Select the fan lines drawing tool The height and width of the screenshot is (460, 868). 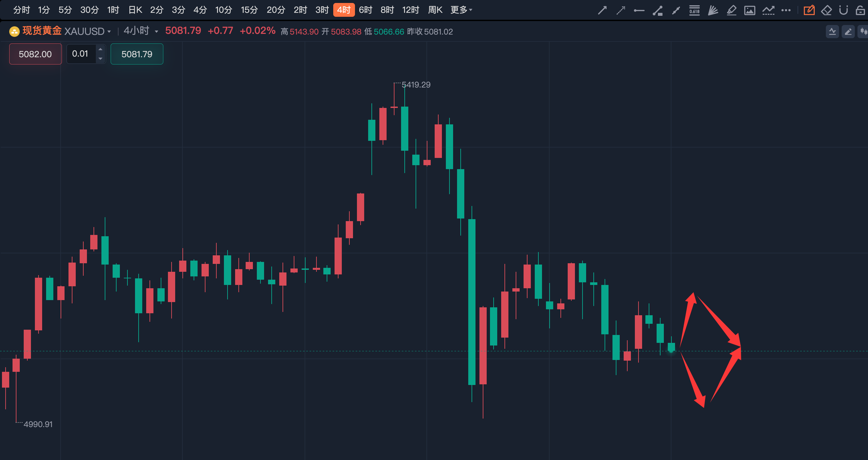[x=713, y=10]
